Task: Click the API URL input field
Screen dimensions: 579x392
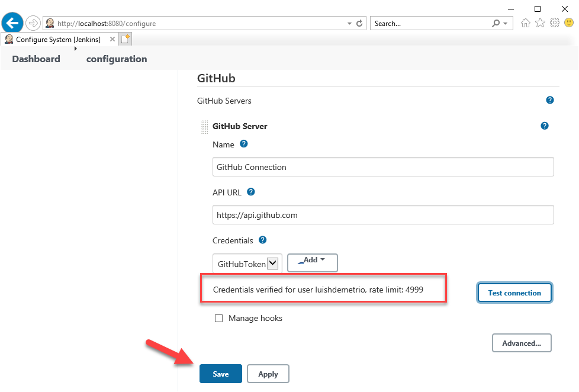Action: (x=383, y=215)
